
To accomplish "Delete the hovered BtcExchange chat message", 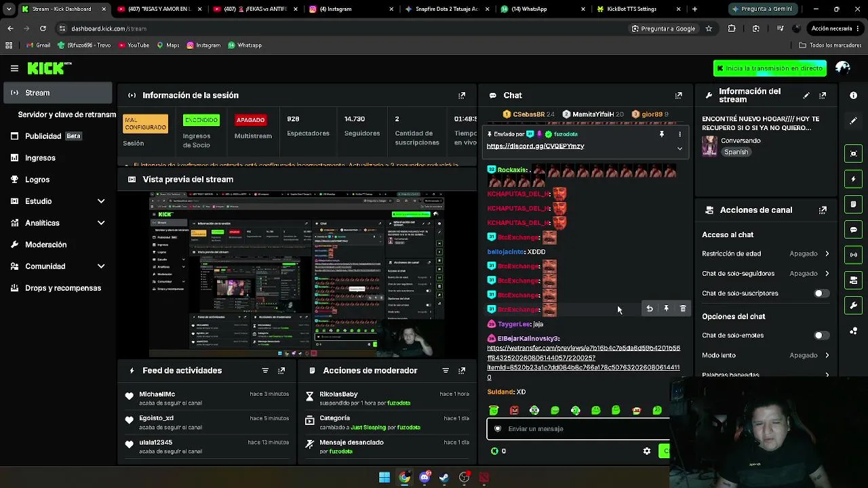I will [x=683, y=309].
